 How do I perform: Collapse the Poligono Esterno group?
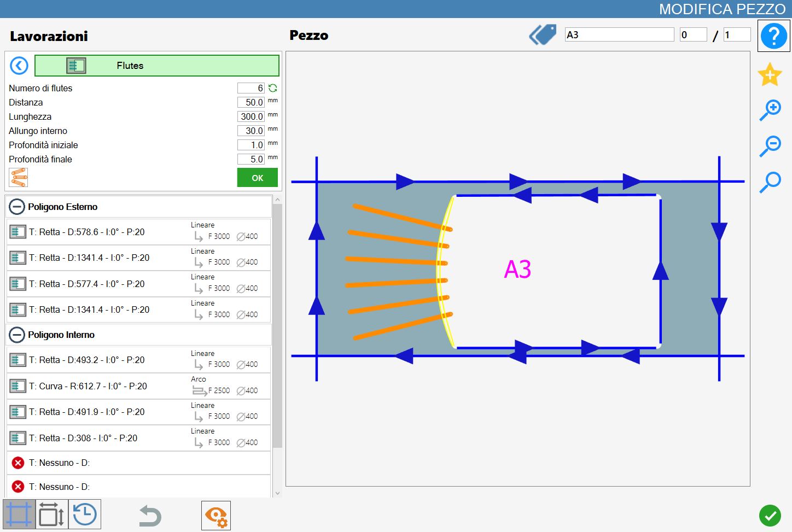(17, 207)
